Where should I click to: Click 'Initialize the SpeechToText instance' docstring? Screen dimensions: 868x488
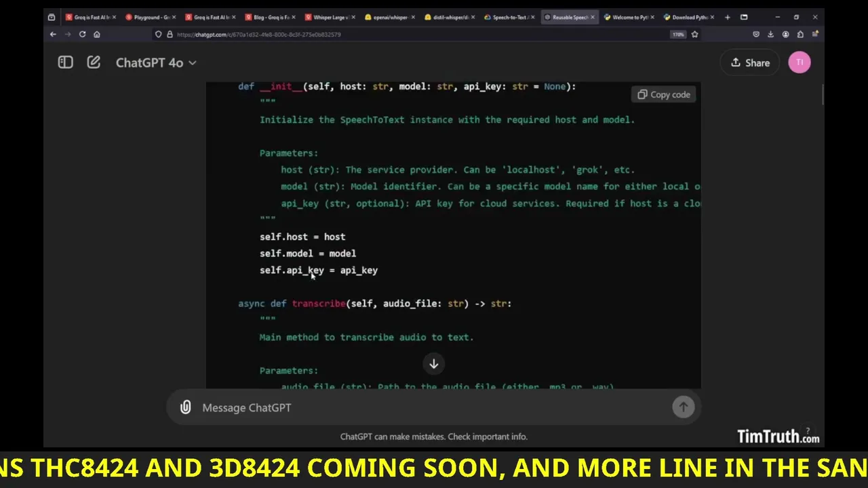pyautogui.click(x=447, y=120)
